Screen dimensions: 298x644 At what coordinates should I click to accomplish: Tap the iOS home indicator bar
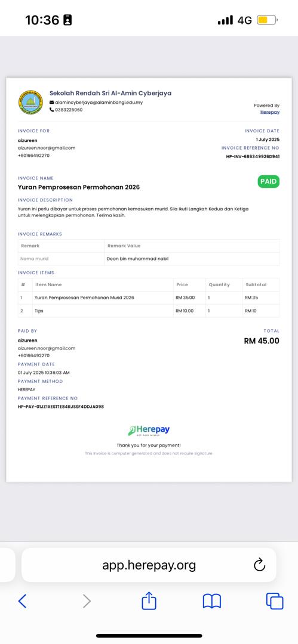pyautogui.click(x=149, y=636)
